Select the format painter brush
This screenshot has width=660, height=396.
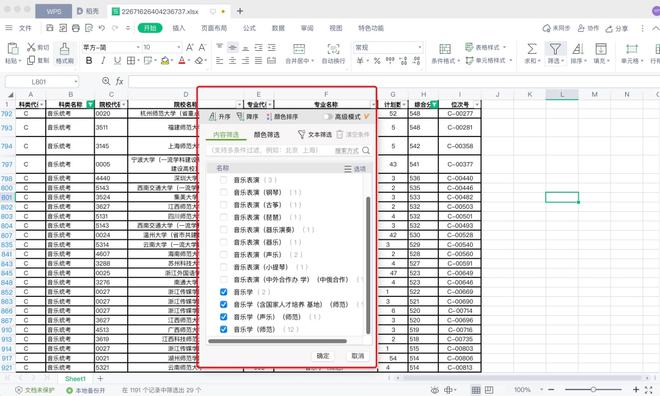(x=64, y=49)
